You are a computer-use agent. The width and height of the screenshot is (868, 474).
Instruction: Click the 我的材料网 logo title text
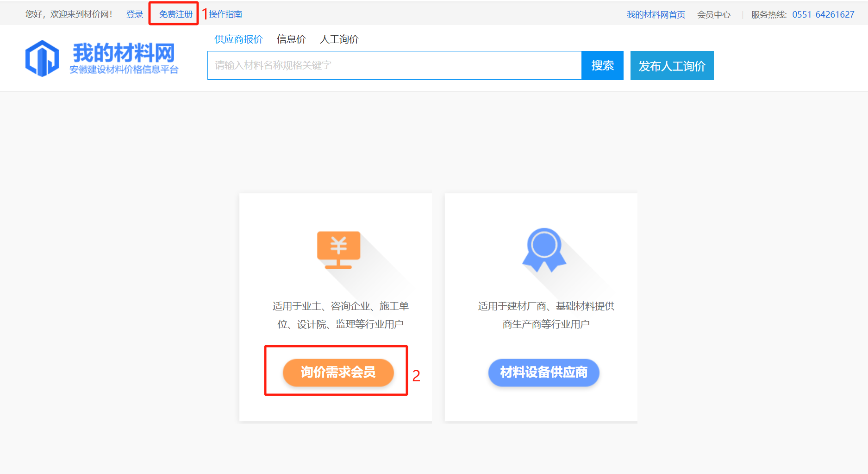coord(124,52)
